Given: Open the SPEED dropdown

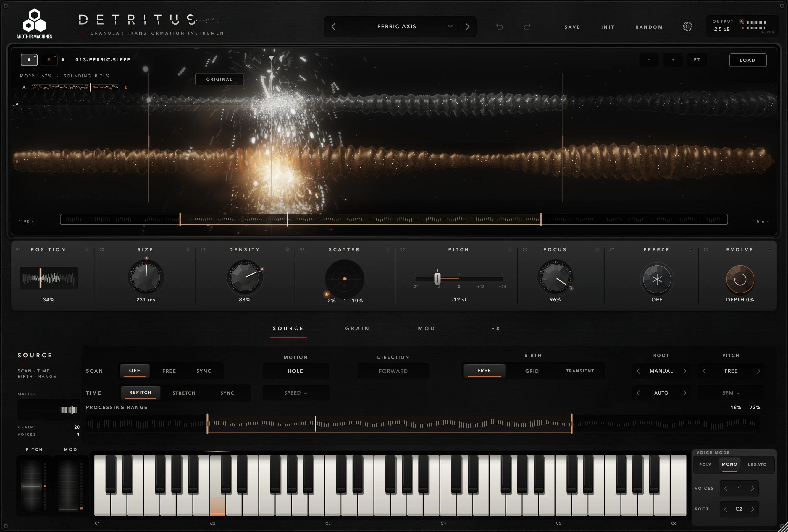Looking at the screenshot, I should tap(296, 393).
